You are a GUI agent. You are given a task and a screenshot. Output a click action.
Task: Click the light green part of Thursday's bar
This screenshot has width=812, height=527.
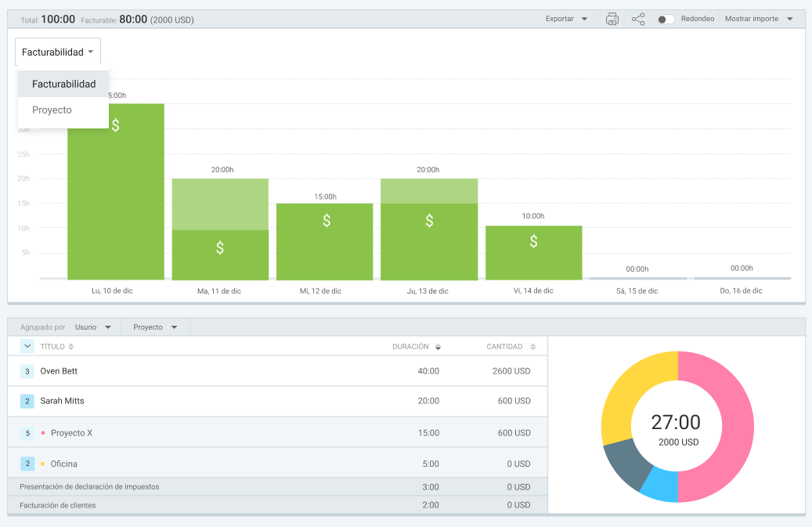(429, 191)
